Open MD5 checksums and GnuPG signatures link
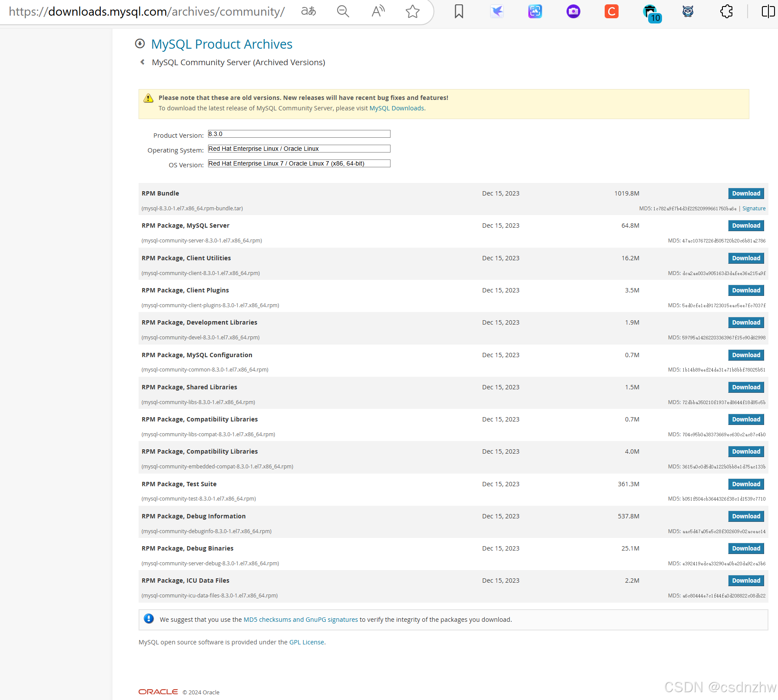778x700 pixels. (301, 620)
